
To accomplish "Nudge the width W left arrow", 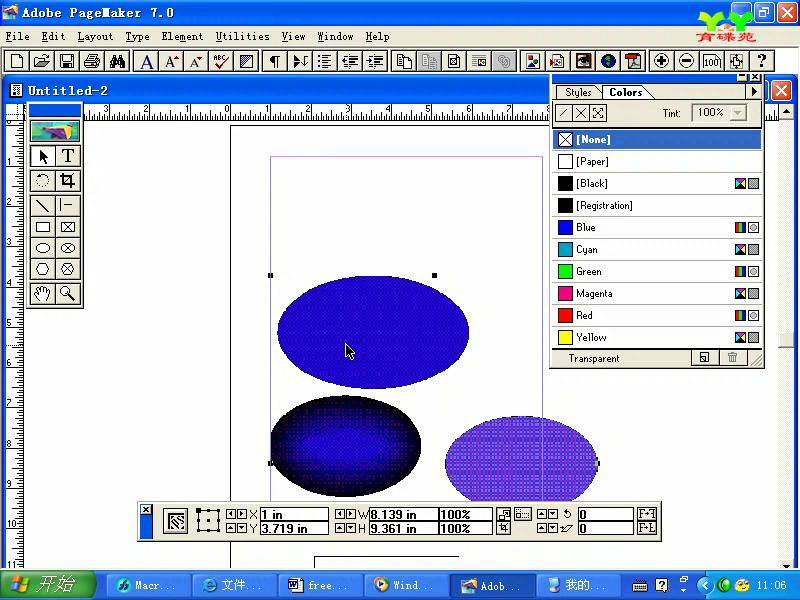I will click(x=339, y=514).
